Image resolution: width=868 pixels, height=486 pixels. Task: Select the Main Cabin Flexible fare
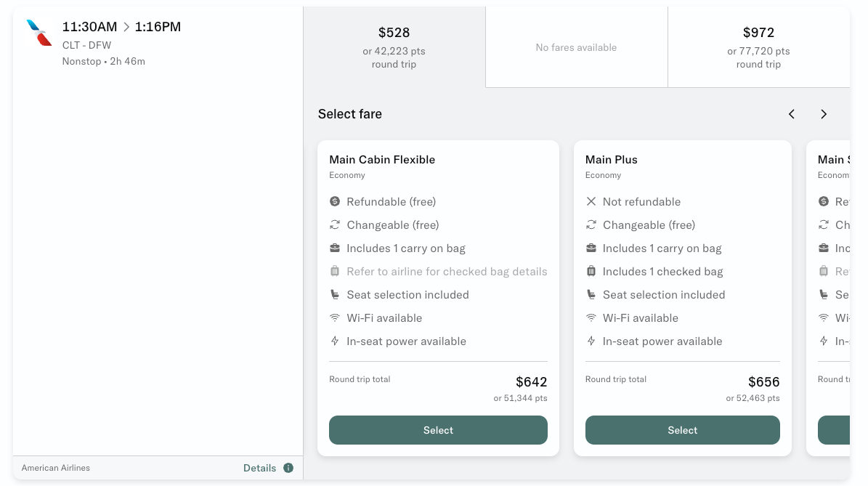(438, 430)
